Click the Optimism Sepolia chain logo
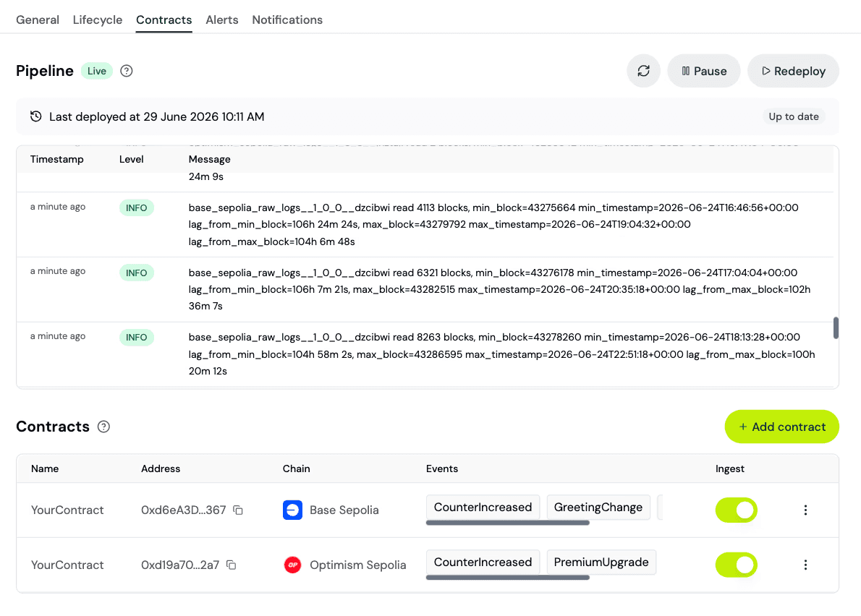 point(293,565)
